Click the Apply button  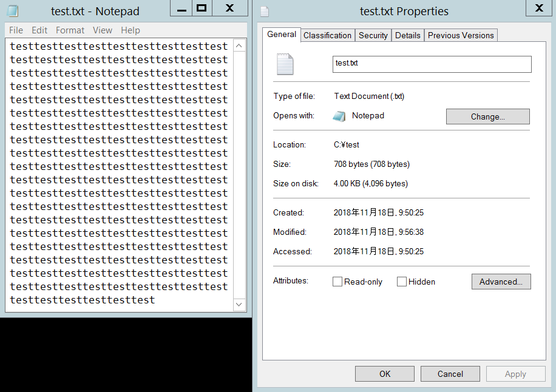tap(515, 374)
